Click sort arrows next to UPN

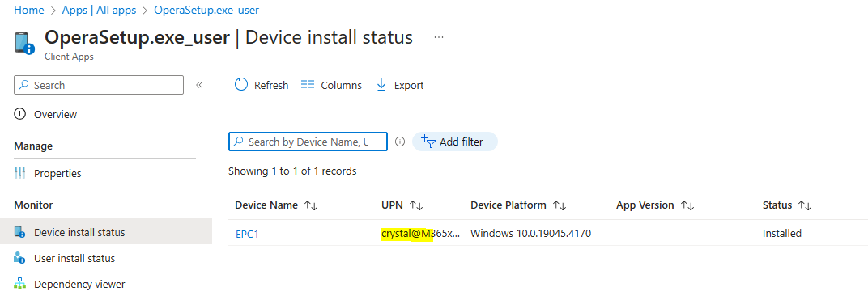pos(416,205)
